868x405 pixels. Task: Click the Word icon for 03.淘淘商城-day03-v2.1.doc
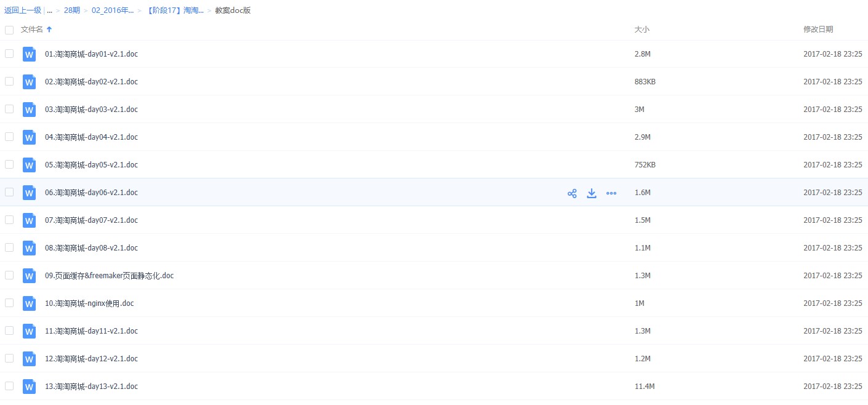click(x=29, y=110)
